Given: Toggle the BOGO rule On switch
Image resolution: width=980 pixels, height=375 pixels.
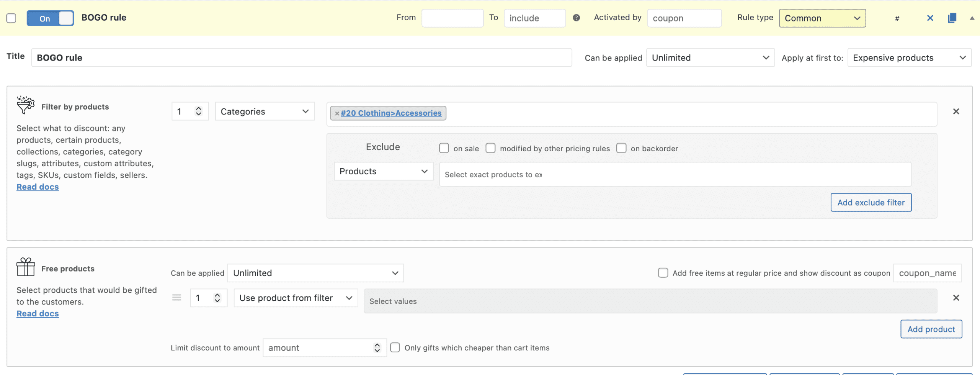Looking at the screenshot, I should click(x=50, y=18).
